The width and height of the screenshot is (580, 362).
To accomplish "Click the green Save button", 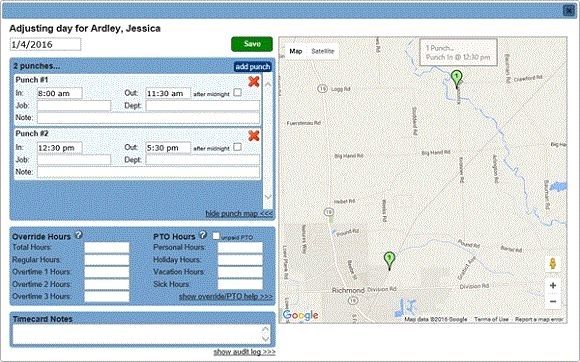I will (252, 44).
